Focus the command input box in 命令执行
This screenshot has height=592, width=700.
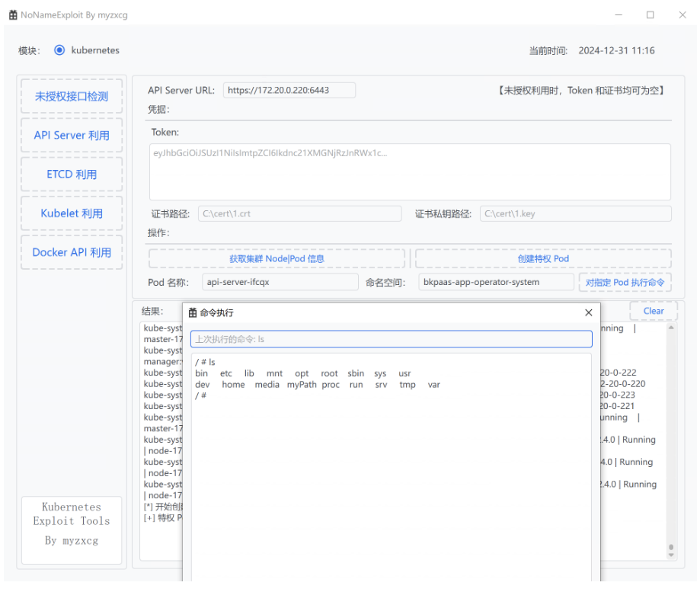(392, 339)
